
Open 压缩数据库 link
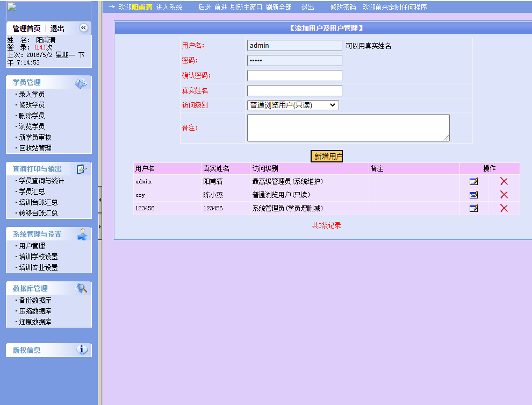pyautogui.click(x=35, y=311)
